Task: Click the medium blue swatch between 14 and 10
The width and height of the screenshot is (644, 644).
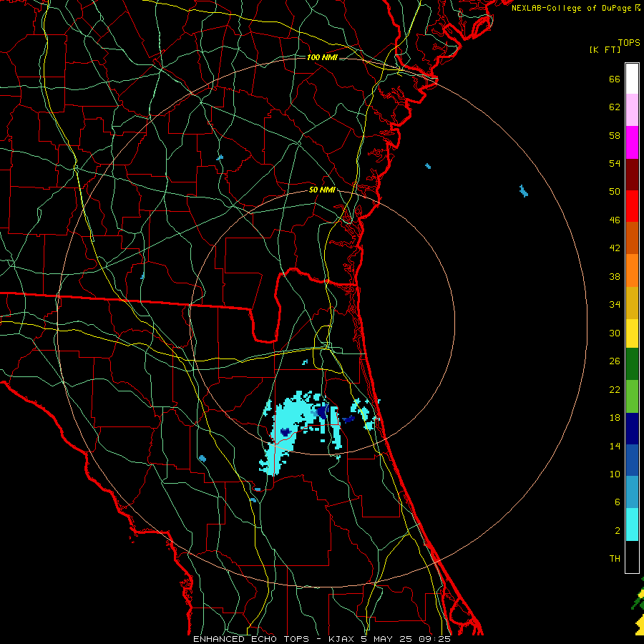Action: tap(632, 460)
